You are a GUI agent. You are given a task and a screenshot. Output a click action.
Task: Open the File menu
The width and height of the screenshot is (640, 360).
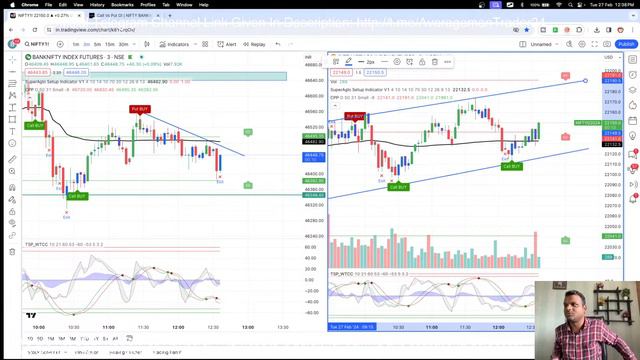point(48,4)
